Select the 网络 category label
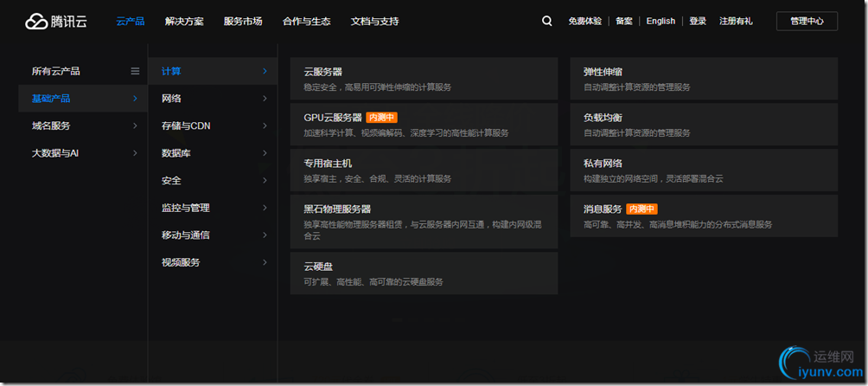 coord(171,99)
